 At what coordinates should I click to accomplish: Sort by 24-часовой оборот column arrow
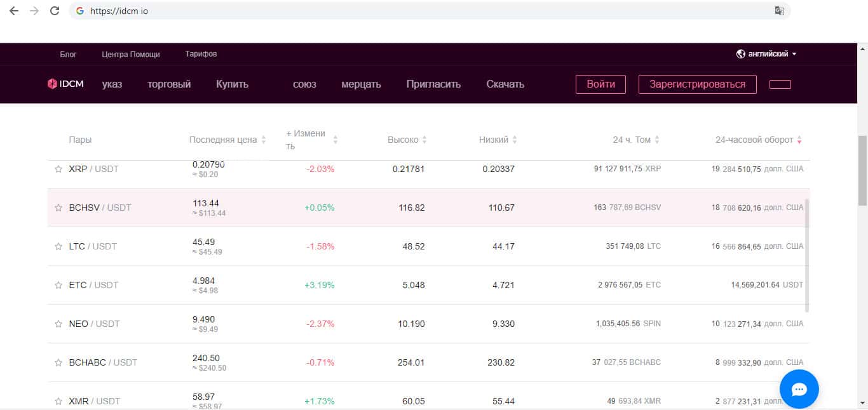pyautogui.click(x=799, y=140)
